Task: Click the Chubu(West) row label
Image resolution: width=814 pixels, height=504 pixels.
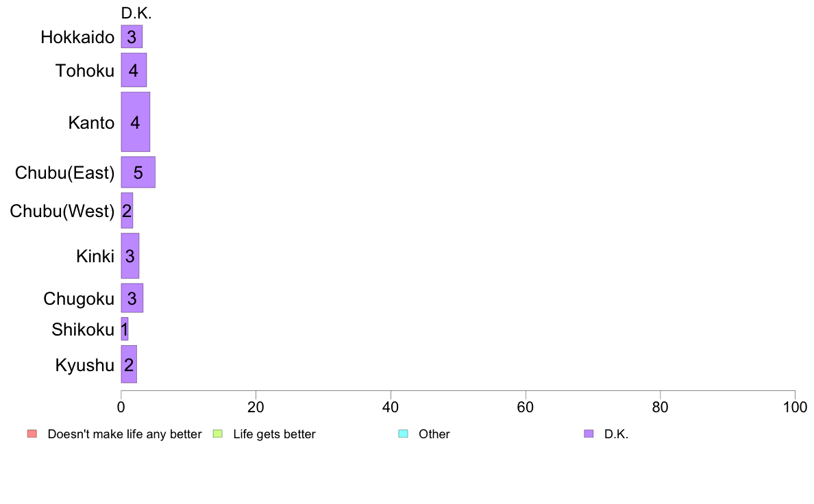Action: pyautogui.click(x=62, y=211)
